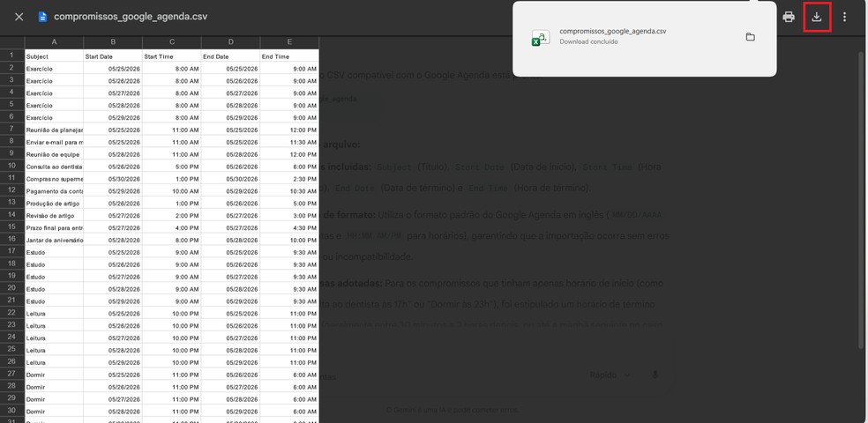Image resolution: width=868 pixels, height=423 pixels.
Task: Click the Compras no supermercado cell
Action: pyautogui.click(x=55, y=179)
